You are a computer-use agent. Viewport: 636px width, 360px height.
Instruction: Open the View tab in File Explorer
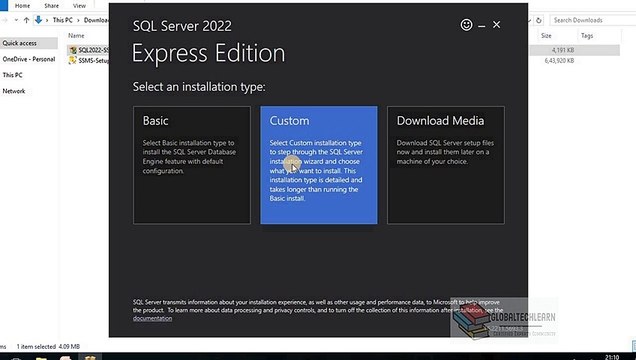click(79, 6)
